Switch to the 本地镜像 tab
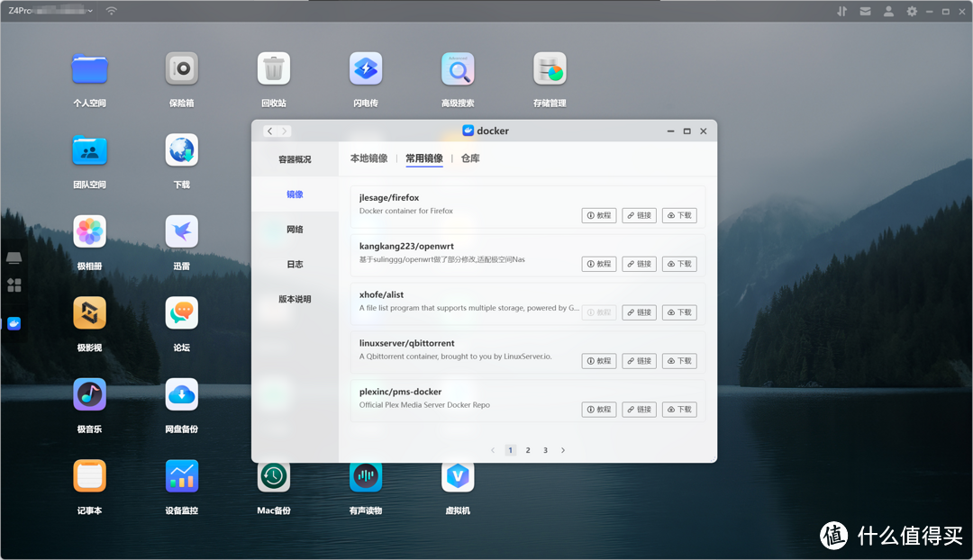The width and height of the screenshot is (973, 560). [x=368, y=158]
